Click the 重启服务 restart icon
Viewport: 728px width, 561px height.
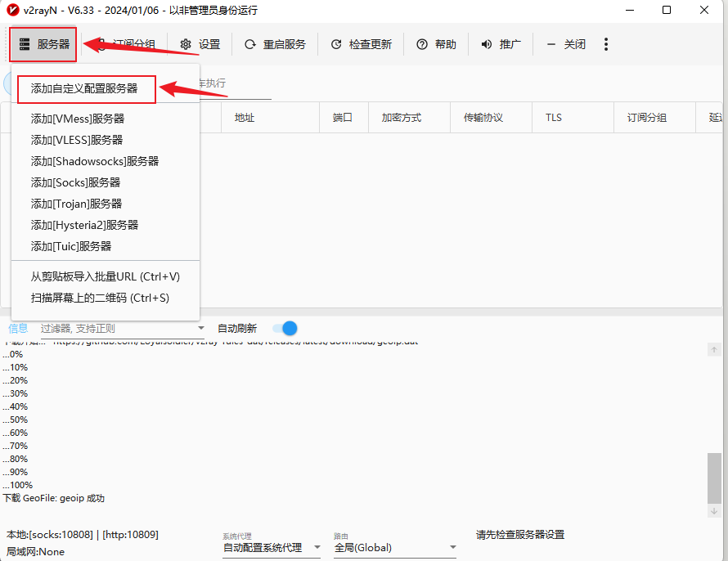coord(250,44)
